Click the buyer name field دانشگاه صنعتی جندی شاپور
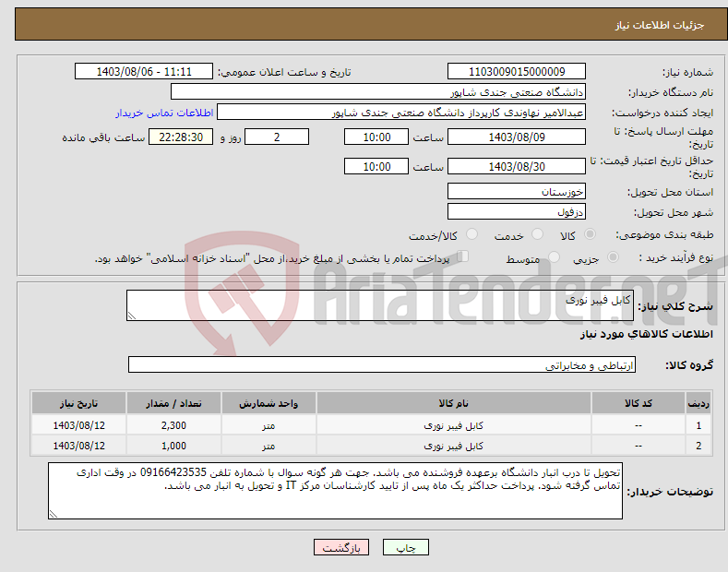 click(378, 91)
